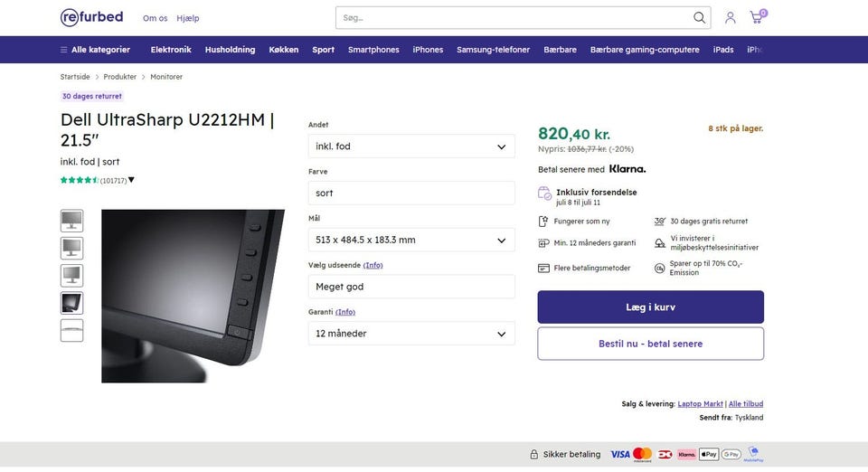Click the 30 dages gratis returret icon
868x472 pixels.
coord(660,222)
